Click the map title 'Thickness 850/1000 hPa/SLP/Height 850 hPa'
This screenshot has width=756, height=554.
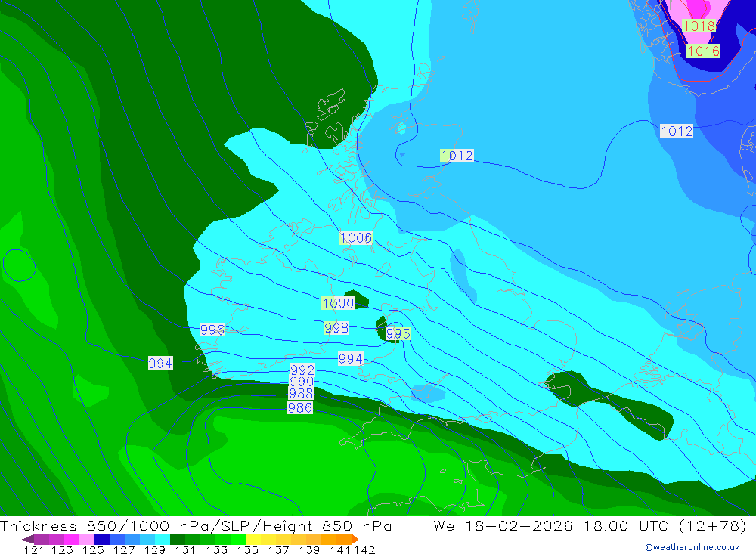tap(196, 525)
